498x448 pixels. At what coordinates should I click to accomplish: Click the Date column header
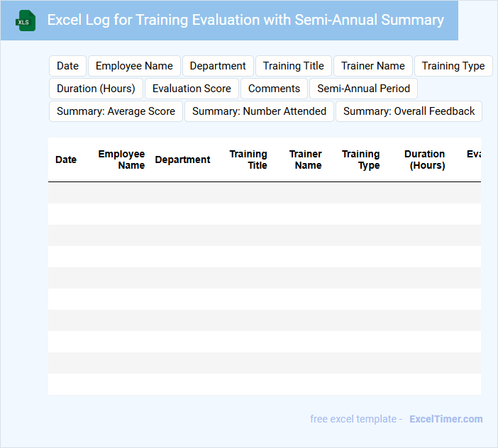tap(66, 159)
